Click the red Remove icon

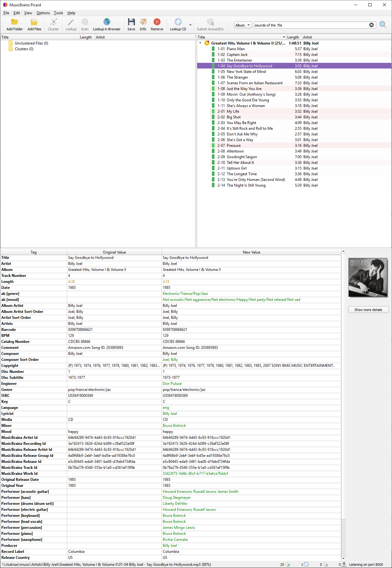point(157,22)
